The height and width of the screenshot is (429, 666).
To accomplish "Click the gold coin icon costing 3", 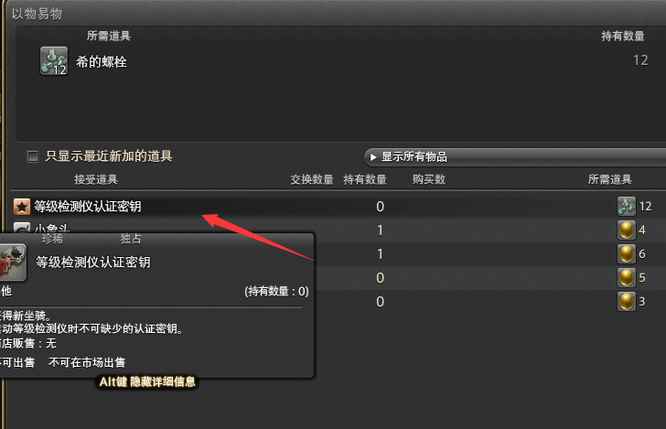I will pos(626,302).
